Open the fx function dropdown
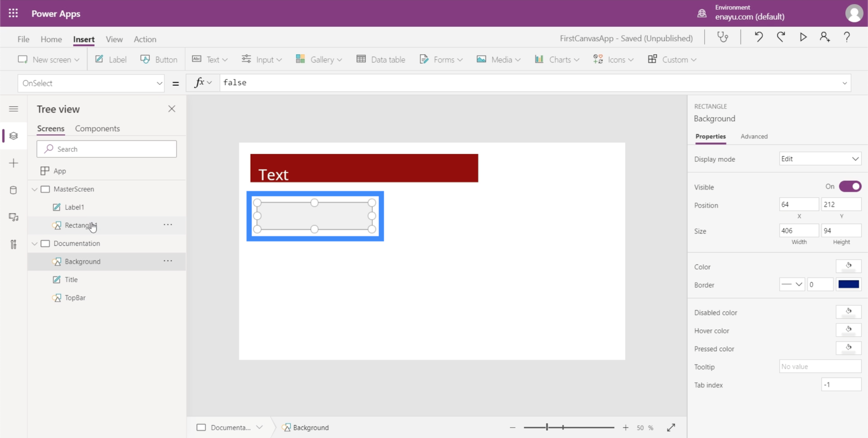 pyautogui.click(x=203, y=83)
